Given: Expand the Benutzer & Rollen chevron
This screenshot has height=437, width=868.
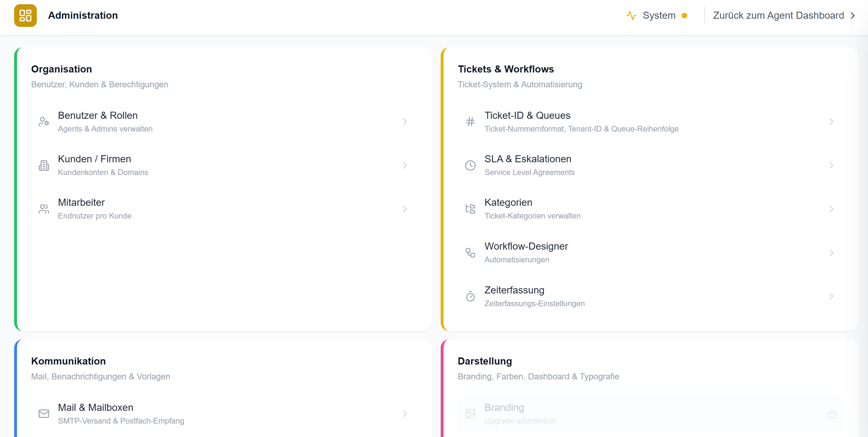Looking at the screenshot, I should click(405, 122).
